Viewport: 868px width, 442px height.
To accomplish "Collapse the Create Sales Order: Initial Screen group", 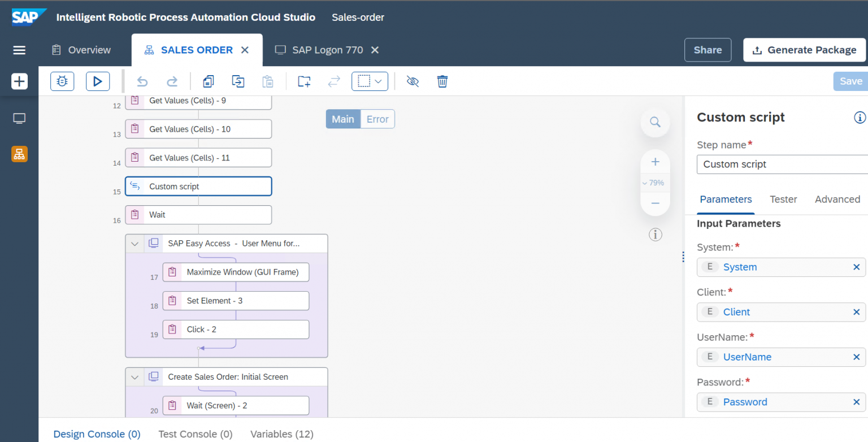I will tap(134, 376).
